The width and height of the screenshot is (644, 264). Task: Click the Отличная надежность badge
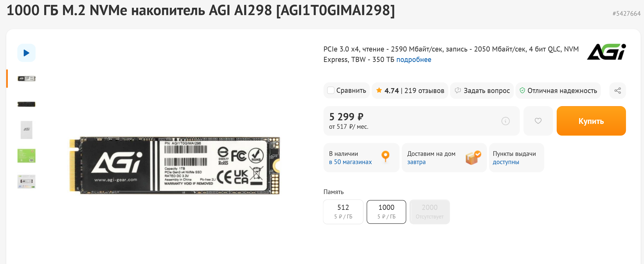point(558,90)
